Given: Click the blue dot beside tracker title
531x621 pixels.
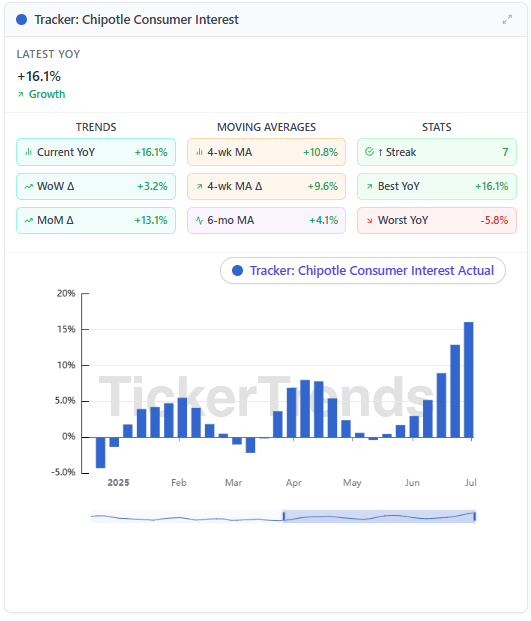Looking at the screenshot, I should (21, 19).
